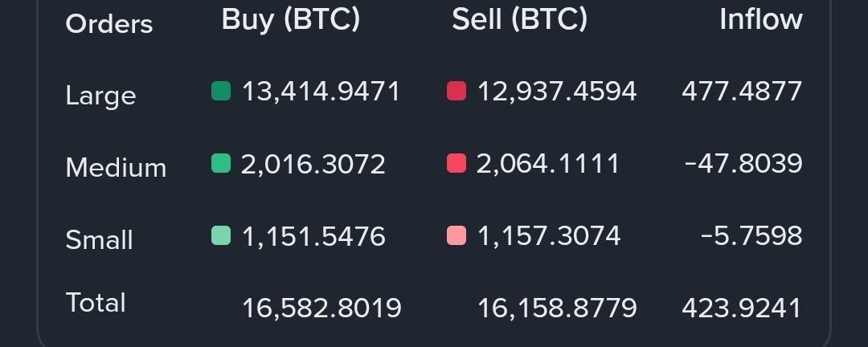Select the red Medium sell color square
868x347 pixels.
[x=457, y=164]
